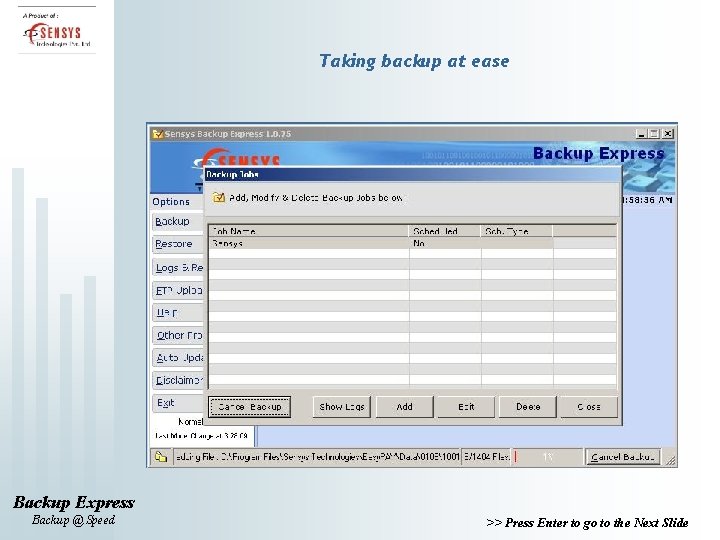Click the Edit button for backup jobs
Screen dimensions: 720x540
click(x=466, y=407)
